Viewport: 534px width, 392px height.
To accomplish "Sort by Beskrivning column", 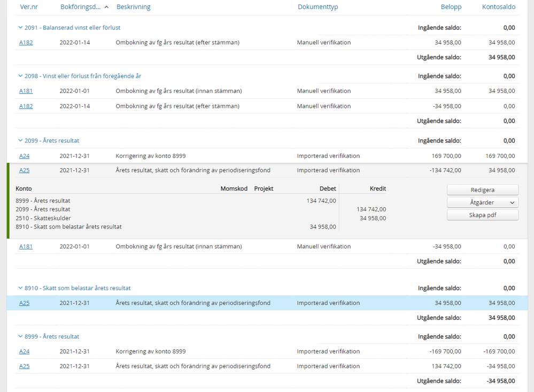I will (133, 7).
